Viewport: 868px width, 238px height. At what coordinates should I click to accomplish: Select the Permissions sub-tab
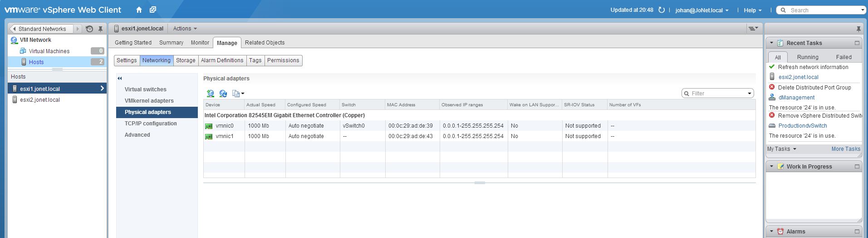click(x=283, y=60)
